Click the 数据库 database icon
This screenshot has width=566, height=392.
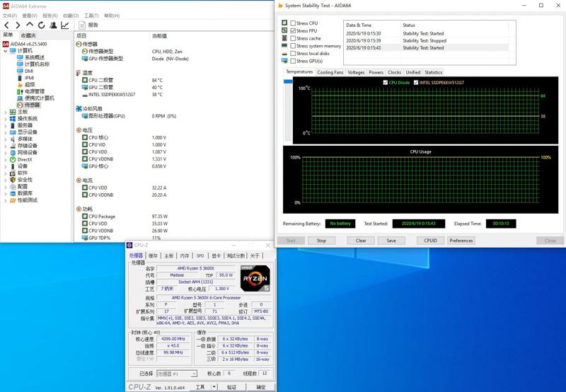[13, 193]
